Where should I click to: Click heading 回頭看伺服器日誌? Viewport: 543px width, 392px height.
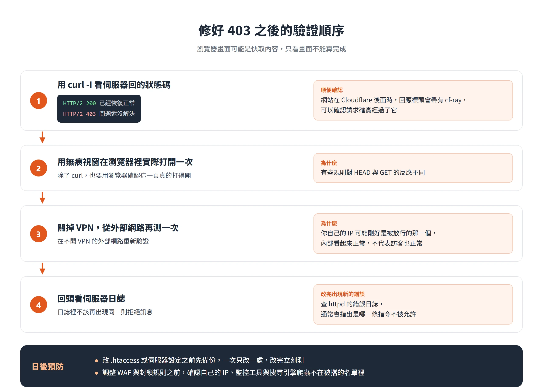pos(91,298)
